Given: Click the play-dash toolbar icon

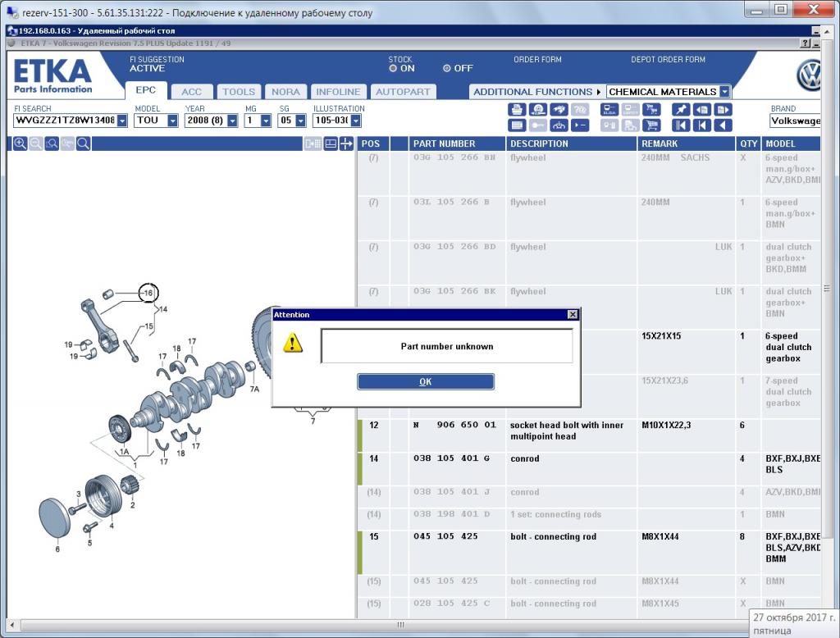Looking at the screenshot, I should tap(580, 125).
